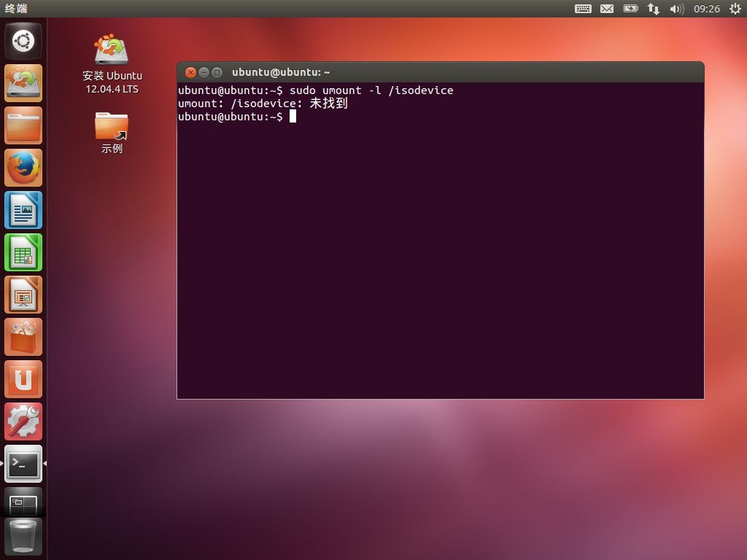Image resolution: width=747 pixels, height=560 pixels.
Task: Open the Dash home launcher
Action: click(23, 41)
